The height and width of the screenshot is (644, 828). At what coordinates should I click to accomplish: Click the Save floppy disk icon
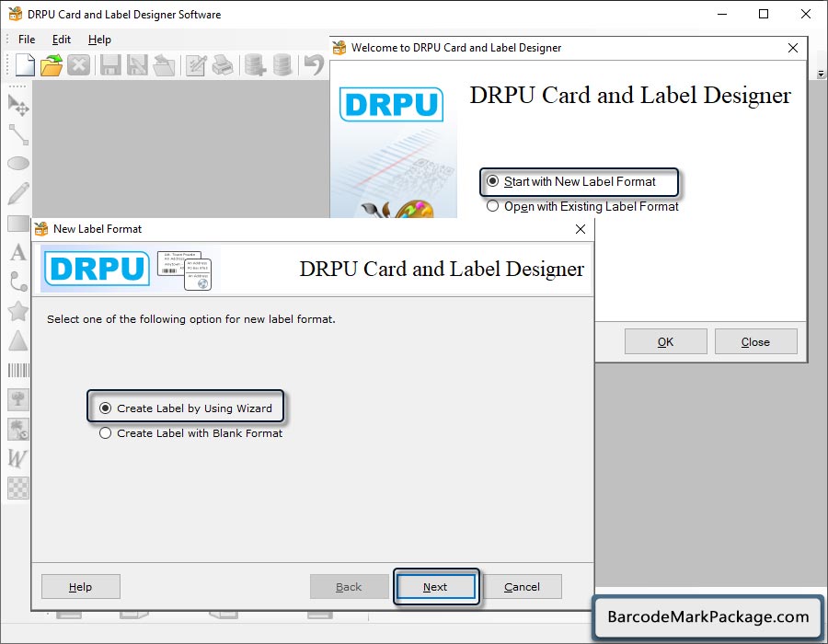pyautogui.click(x=110, y=65)
